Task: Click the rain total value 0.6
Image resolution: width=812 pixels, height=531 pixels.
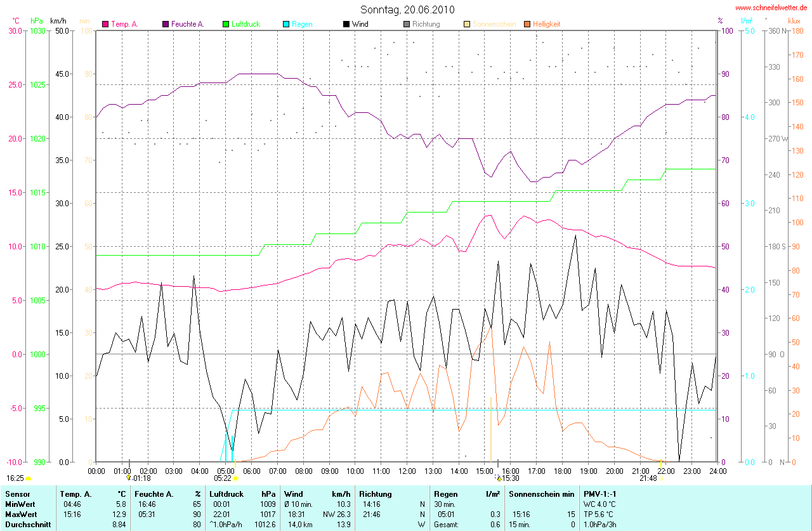Action: [x=495, y=525]
